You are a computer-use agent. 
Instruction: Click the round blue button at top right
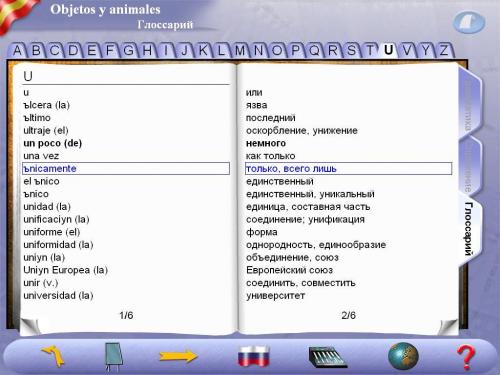tap(469, 22)
